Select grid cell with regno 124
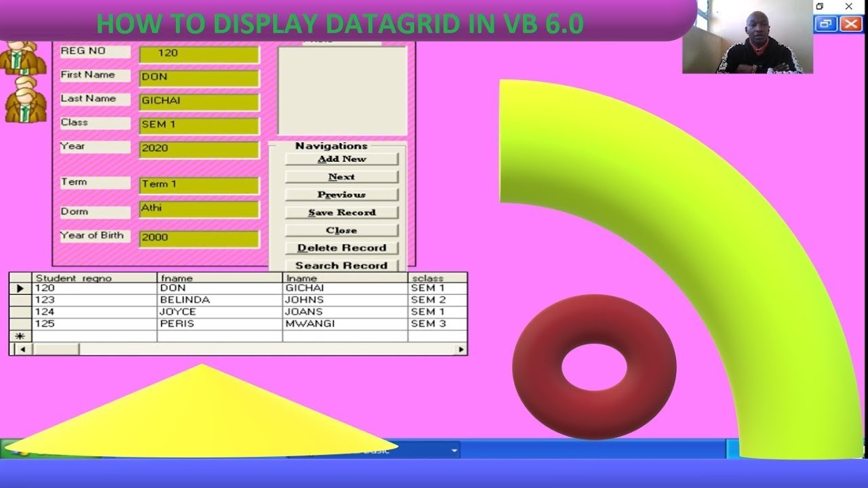This screenshot has width=868, height=488. click(x=94, y=312)
